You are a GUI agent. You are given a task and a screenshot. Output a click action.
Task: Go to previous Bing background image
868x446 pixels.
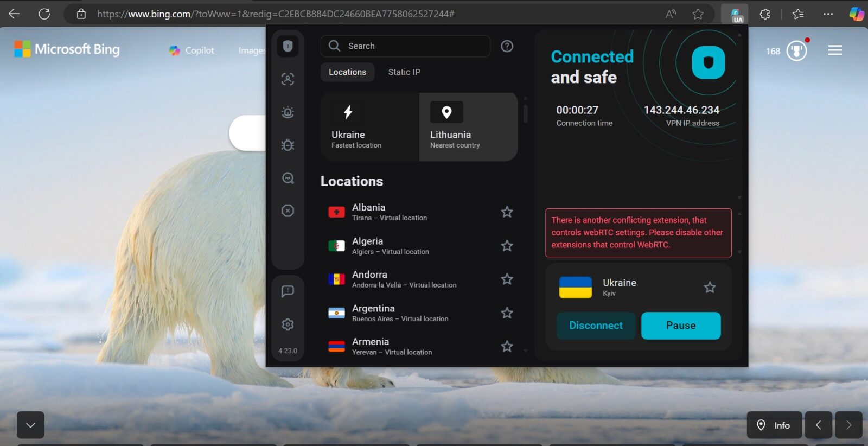(819, 425)
